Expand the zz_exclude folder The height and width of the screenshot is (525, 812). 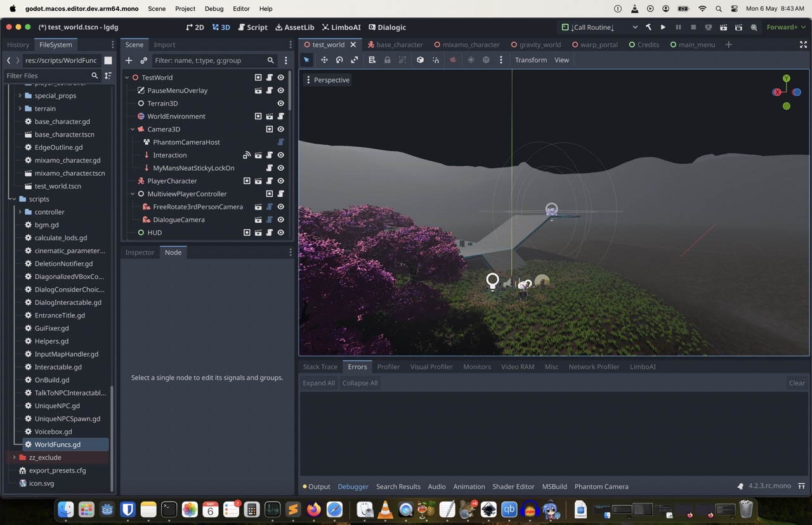coord(14,458)
